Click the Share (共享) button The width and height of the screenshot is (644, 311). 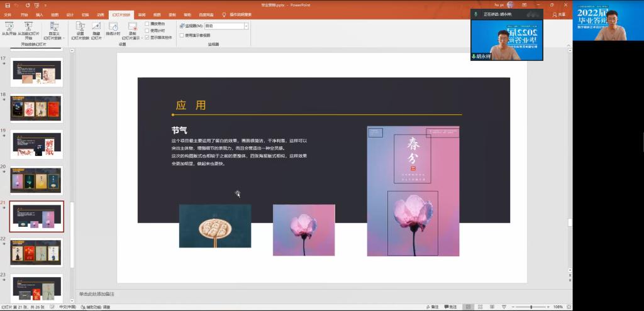tap(558, 14)
